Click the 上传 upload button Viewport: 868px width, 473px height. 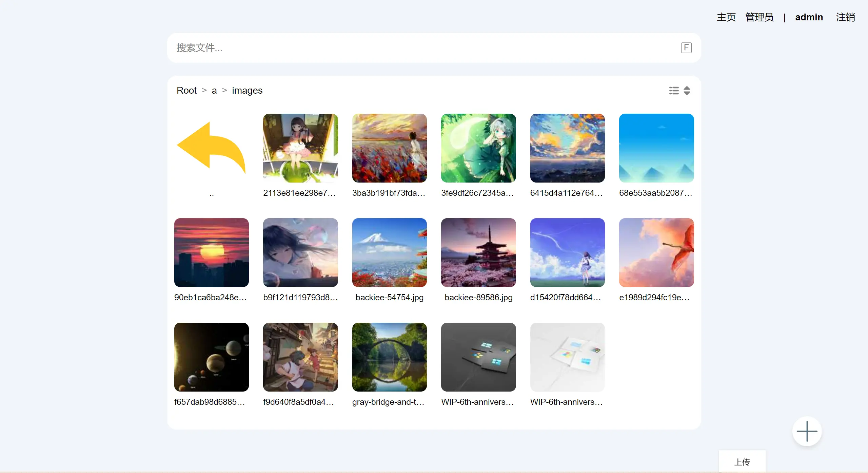click(x=742, y=461)
